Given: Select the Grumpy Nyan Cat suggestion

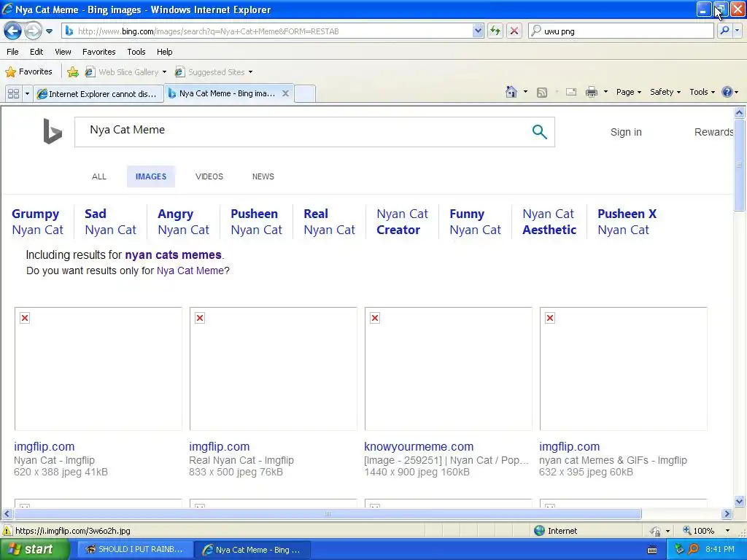Looking at the screenshot, I should pos(38,222).
